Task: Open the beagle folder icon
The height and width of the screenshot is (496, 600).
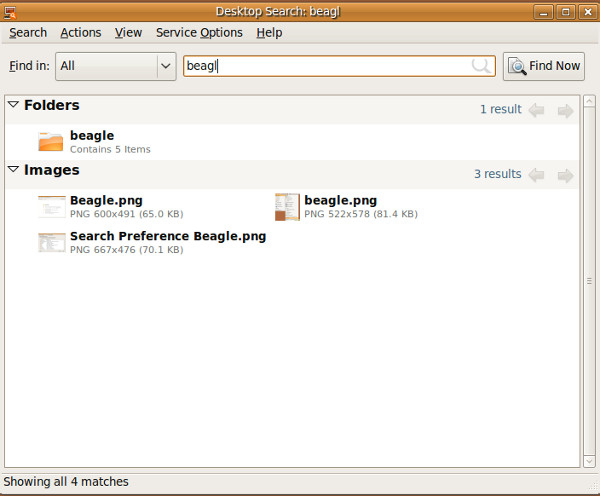Action: tap(51, 141)
